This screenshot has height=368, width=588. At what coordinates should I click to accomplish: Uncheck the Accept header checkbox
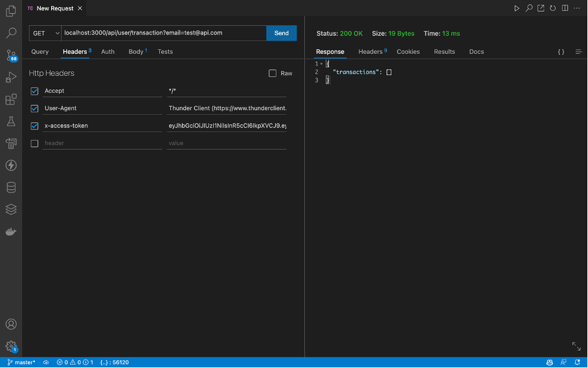click(x=34, y=91)
